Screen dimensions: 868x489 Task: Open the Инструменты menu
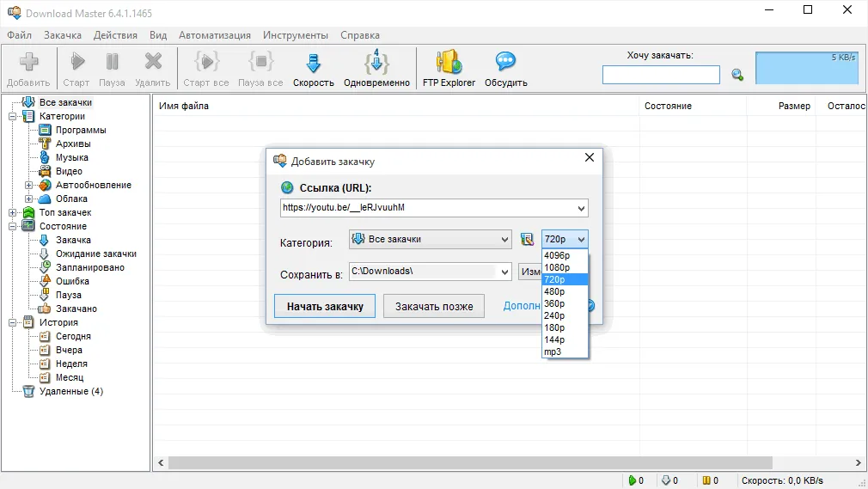(295, 35)
